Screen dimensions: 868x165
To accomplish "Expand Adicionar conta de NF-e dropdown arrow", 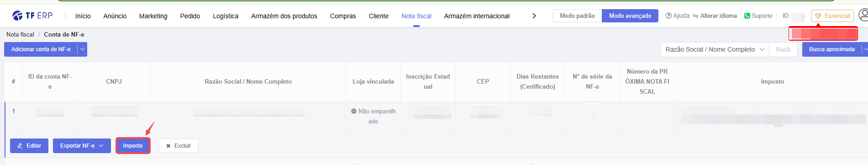I will 82,49.
